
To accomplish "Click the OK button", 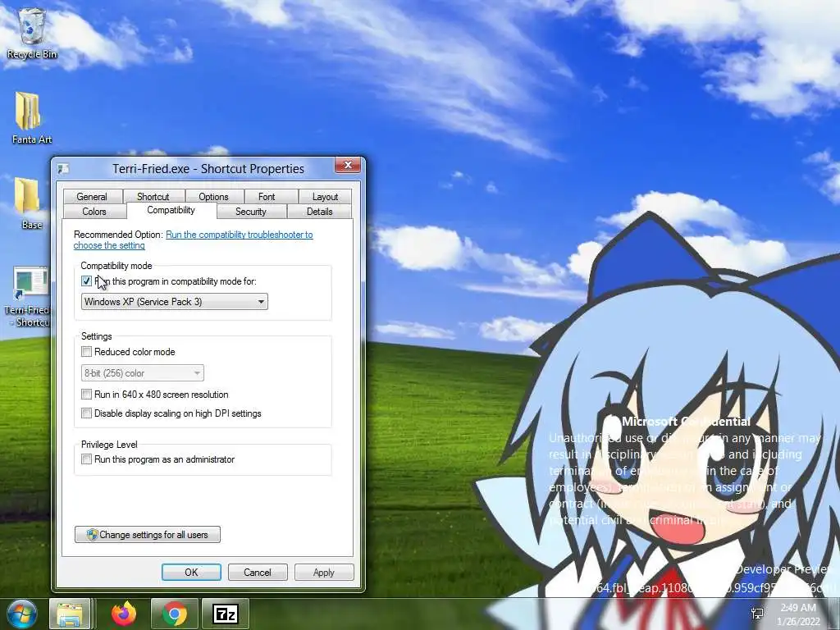I will pyautogui.click(x=191, y=572).
